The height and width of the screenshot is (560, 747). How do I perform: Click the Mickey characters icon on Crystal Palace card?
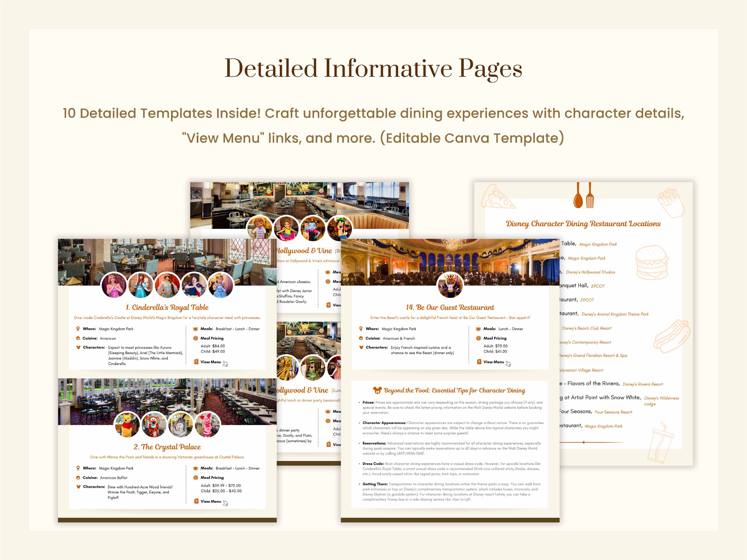[x=78, y=487]
